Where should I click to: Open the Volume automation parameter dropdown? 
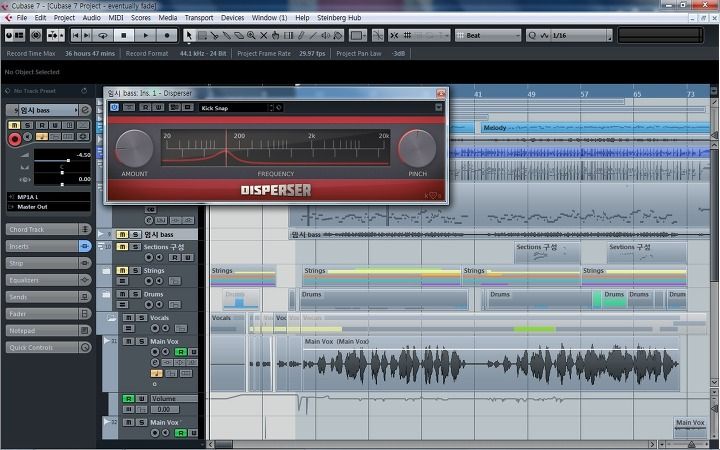(174, 399)
